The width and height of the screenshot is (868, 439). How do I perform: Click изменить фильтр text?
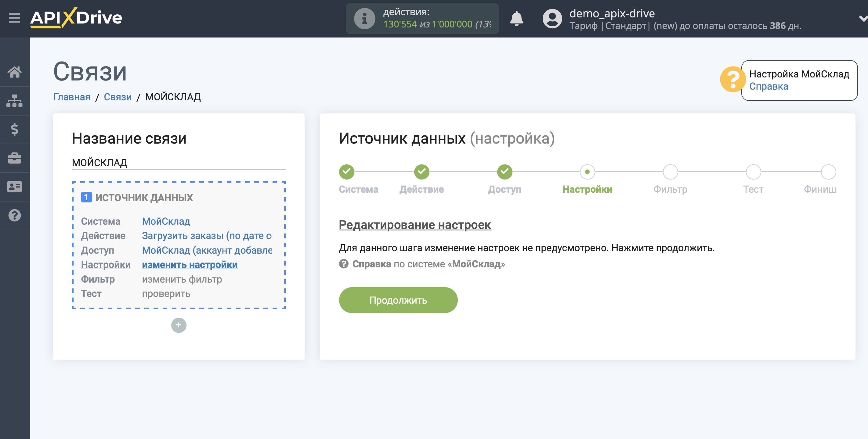[182, 279]
